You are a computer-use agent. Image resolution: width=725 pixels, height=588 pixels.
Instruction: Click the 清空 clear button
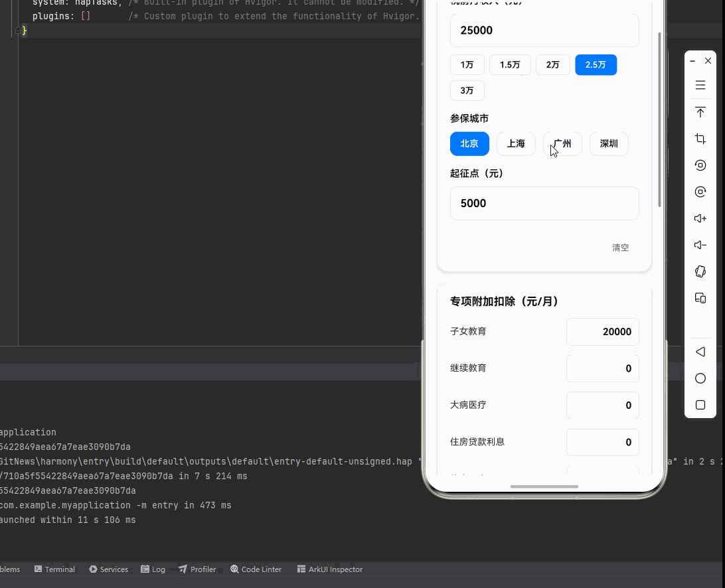click(x=621, y=248)
